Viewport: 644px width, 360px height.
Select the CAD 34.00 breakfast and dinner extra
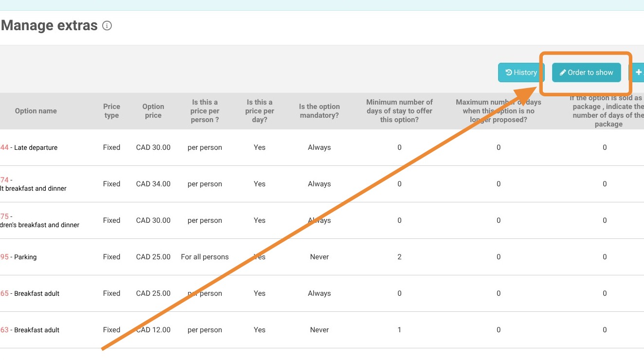tap(33, 188)
